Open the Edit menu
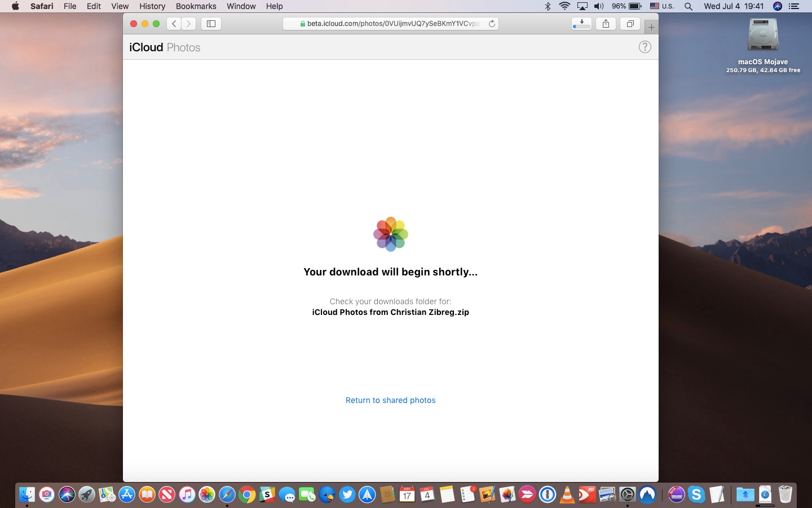This screenshot has height=508, width=812. tap(94, 6)
